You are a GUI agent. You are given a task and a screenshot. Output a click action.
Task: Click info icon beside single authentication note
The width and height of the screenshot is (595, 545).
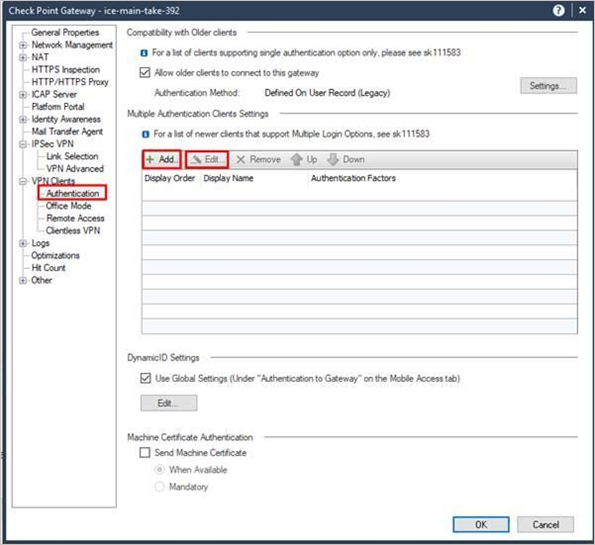pyautogui.click(x=144, y=53)
